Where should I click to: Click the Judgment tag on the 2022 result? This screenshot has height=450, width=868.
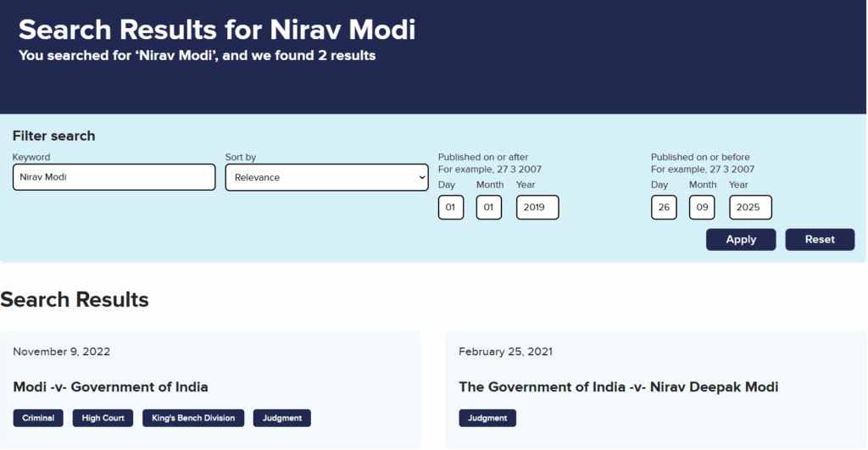(x=281, y=418)
